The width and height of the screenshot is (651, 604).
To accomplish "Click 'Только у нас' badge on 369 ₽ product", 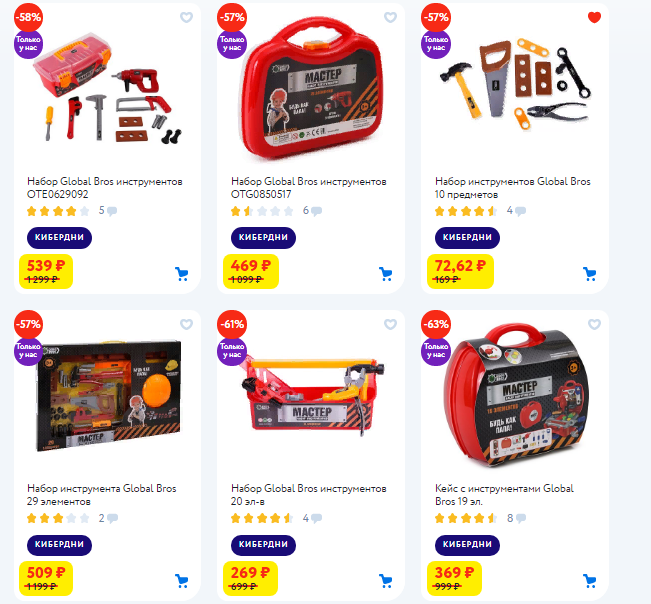I will [436, 350].
